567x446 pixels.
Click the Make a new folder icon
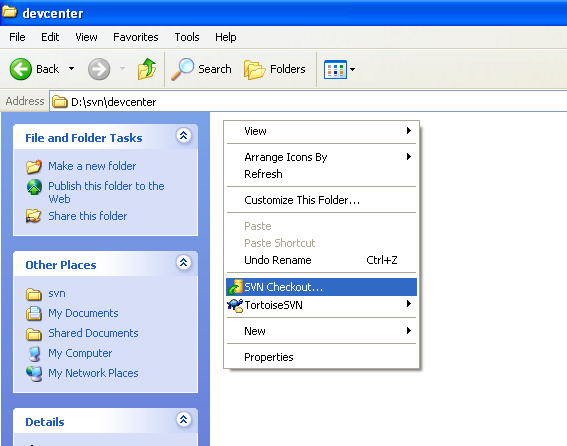point(34,166)
